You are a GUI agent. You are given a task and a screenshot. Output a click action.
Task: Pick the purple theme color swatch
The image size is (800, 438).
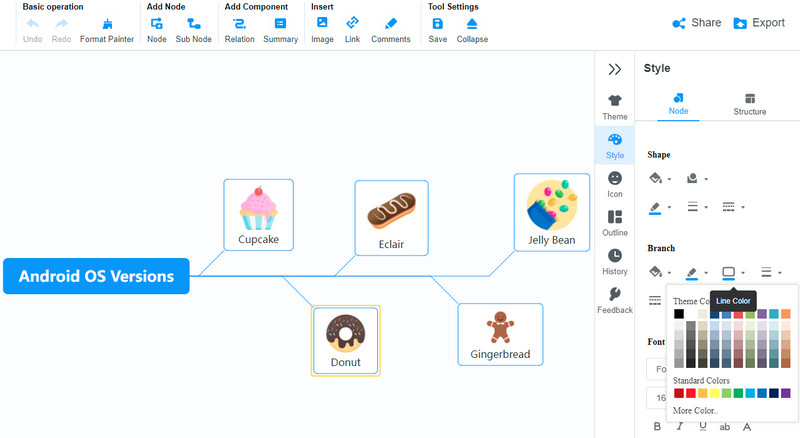762,313
